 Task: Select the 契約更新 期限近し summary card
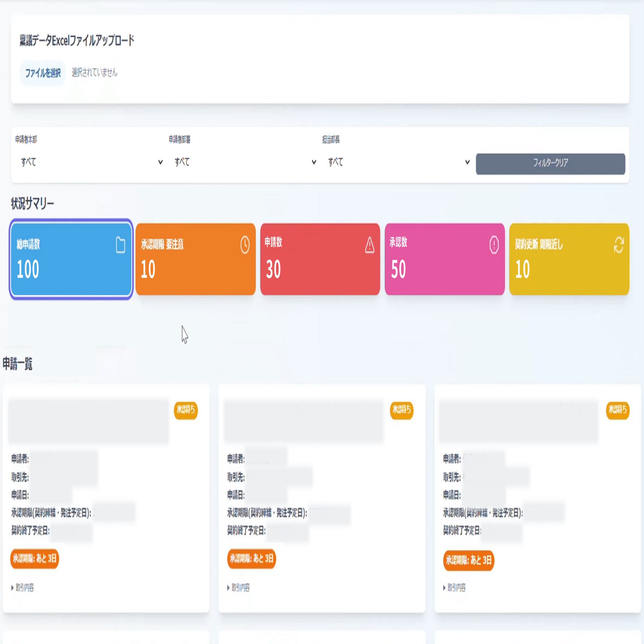pyautogui.click(x=569, y=259)
